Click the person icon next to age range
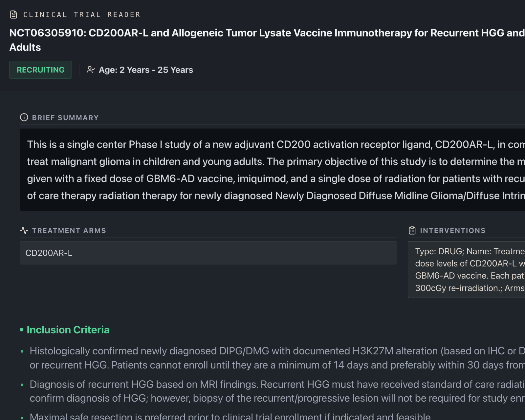Viewport: 525px width, 420px height. point(91,70)
